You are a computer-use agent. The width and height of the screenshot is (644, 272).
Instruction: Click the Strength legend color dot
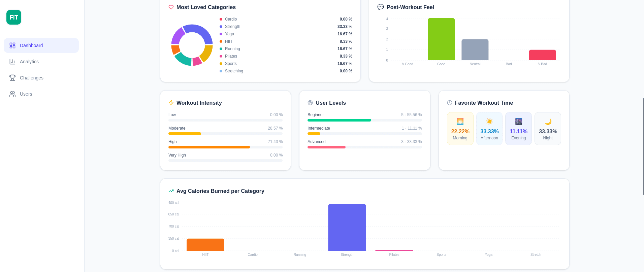[221, 27]
